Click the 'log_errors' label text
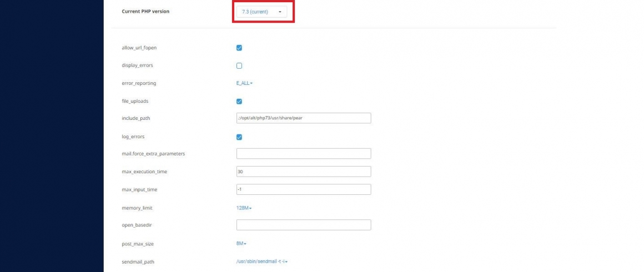 [x=133, y=137]
